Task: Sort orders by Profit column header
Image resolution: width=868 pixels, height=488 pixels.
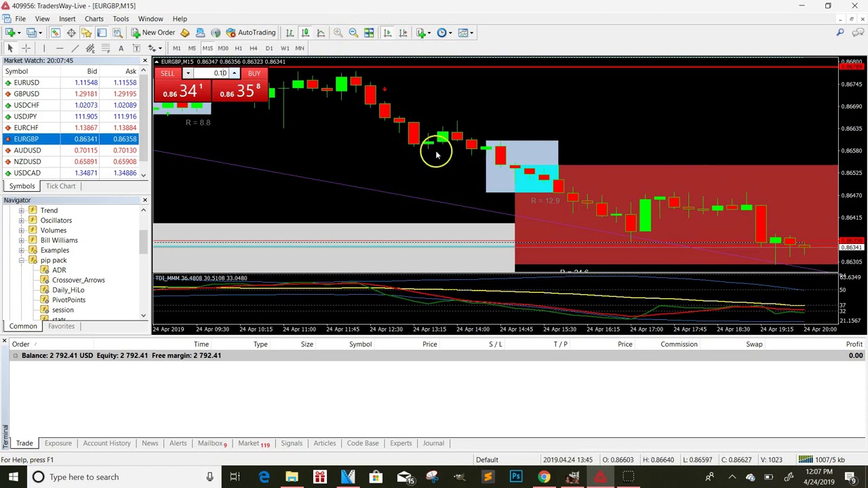Action: pyautogui.click(x=854, y=344)
